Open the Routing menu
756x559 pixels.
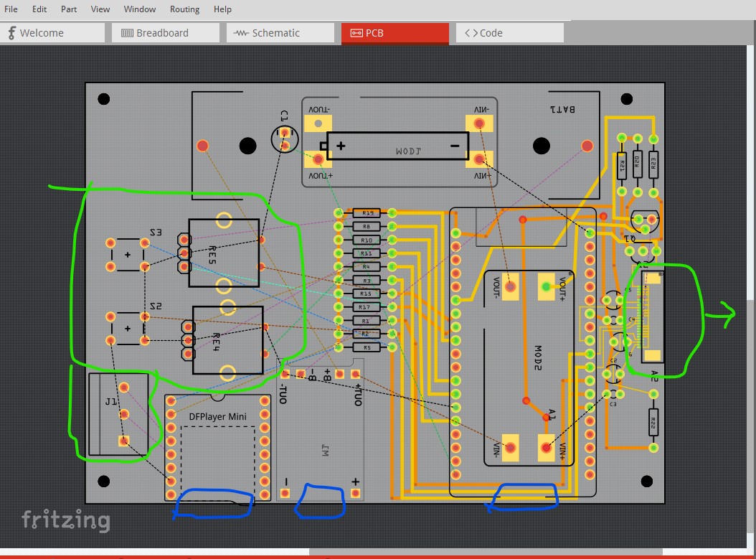[184, 9]
